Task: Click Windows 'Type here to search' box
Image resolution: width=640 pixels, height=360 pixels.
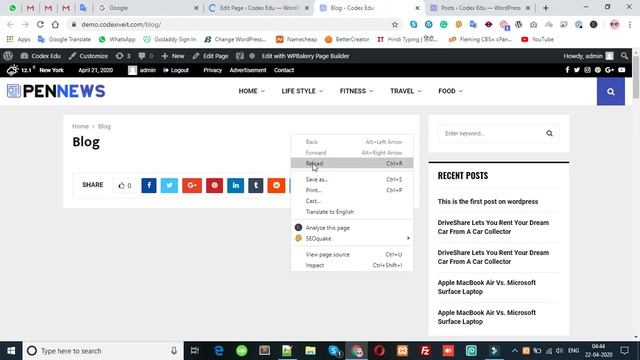Action: coord(103,351)
